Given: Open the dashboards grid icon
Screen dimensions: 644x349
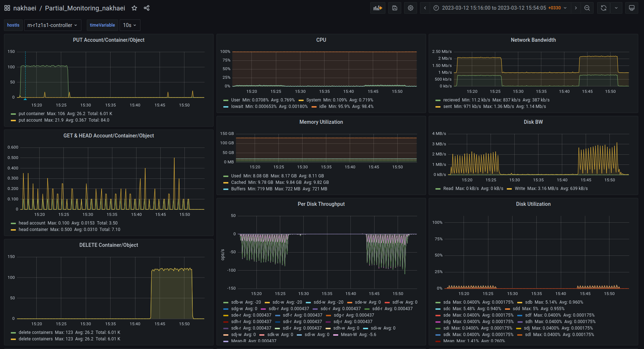Looking at the screenshot, I should (x=7, y=8).
